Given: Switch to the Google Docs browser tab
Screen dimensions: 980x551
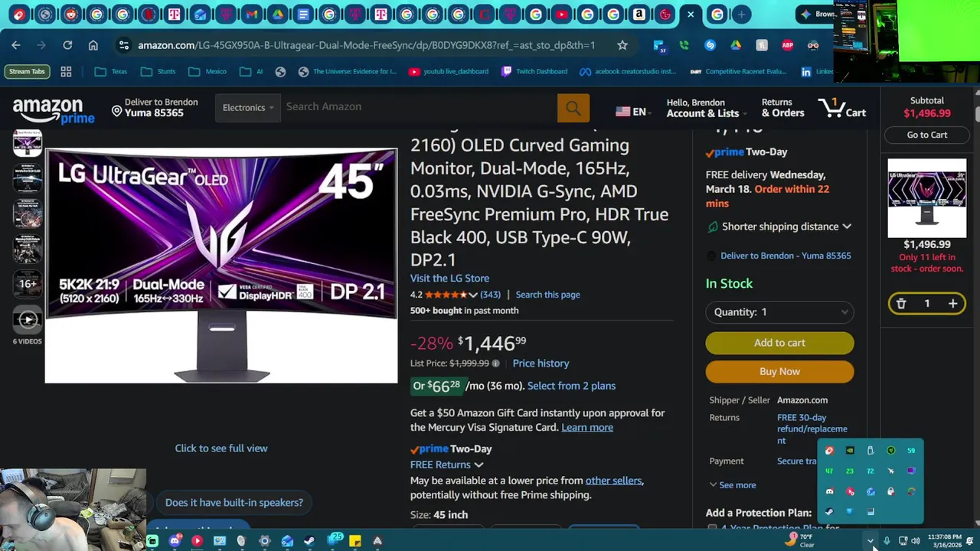Looking at the screenshot, I should tap(303, 14).
